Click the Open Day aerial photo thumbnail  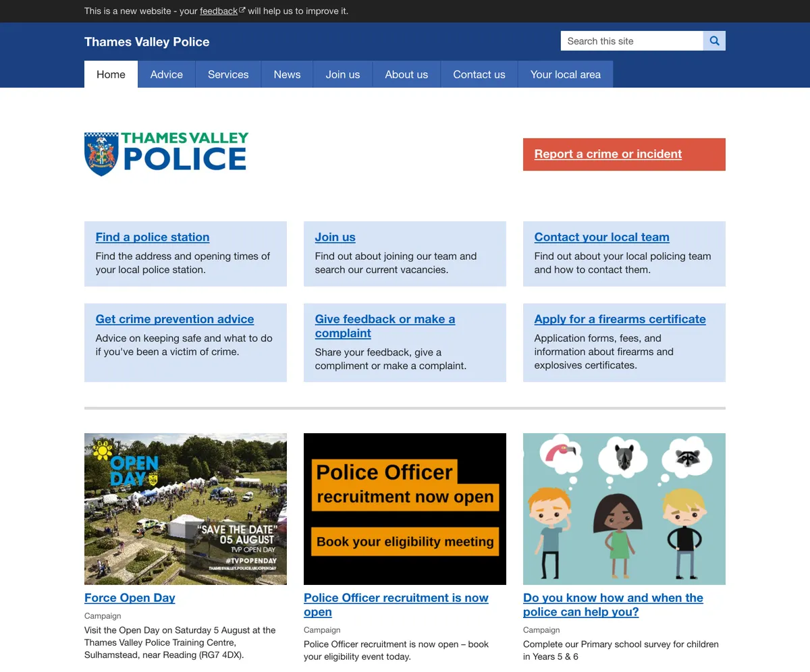click(186, 509)
